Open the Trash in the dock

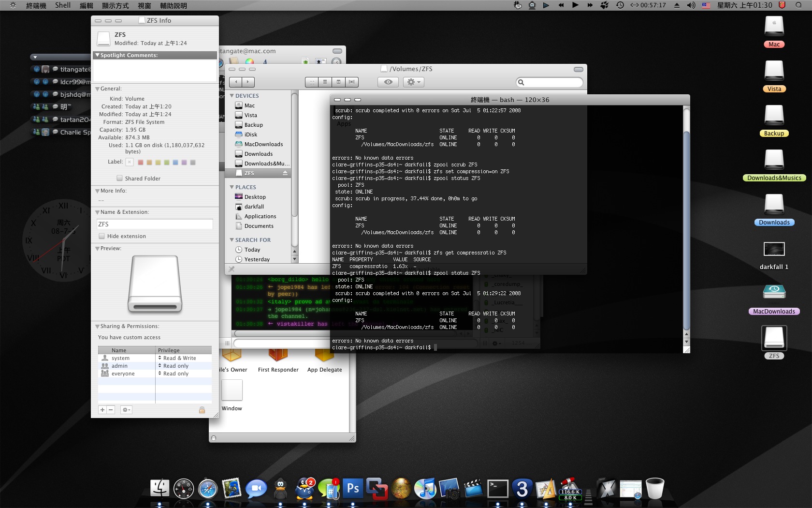click(x=655, y=488)
